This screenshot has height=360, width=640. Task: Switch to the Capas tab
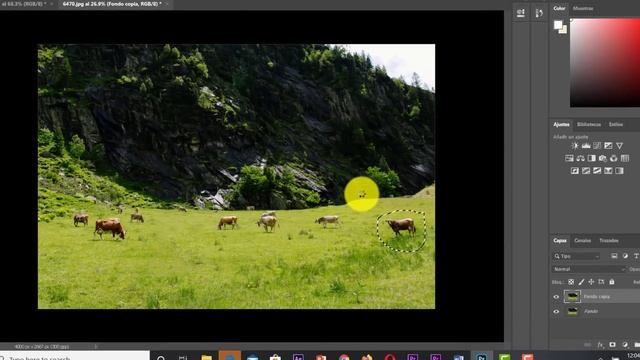(560, 241)
